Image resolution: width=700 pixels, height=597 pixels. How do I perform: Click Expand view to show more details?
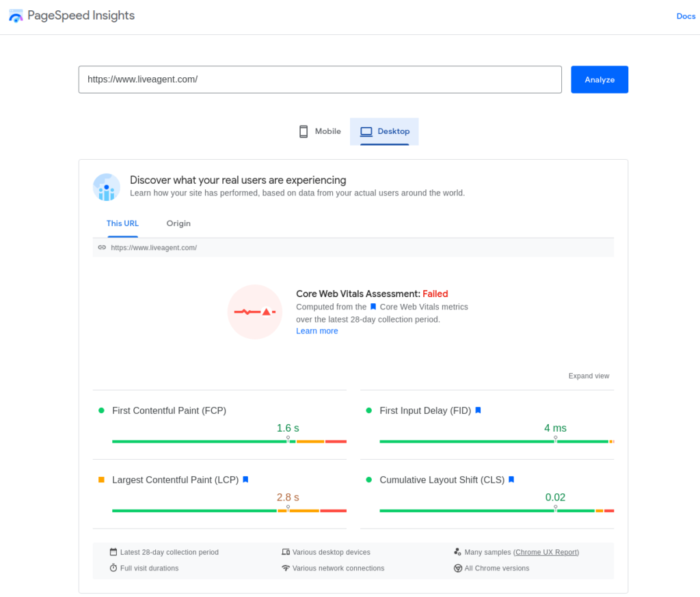(x=589, y=376)
